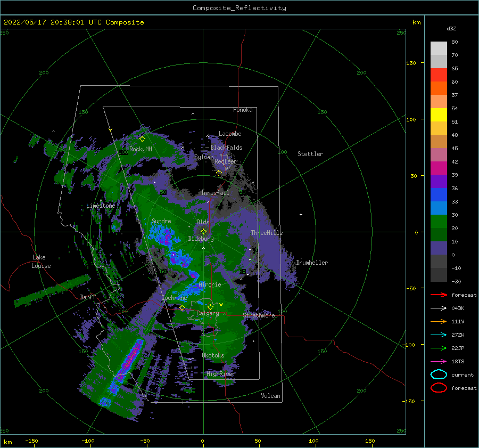Image resolution: width=479 pixels, height=448 pixels.
Task: Click the Sylvan label on the map
Action: (204, 157)
